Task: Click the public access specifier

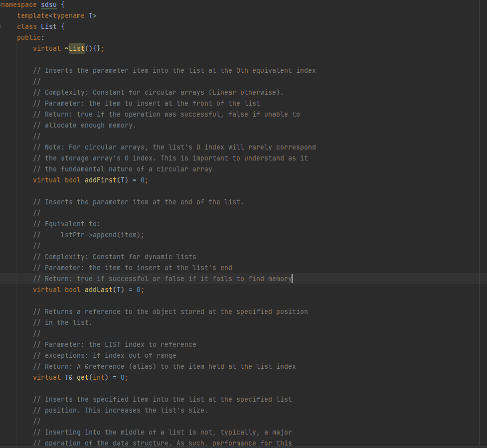Action: [x=28, y=37]
